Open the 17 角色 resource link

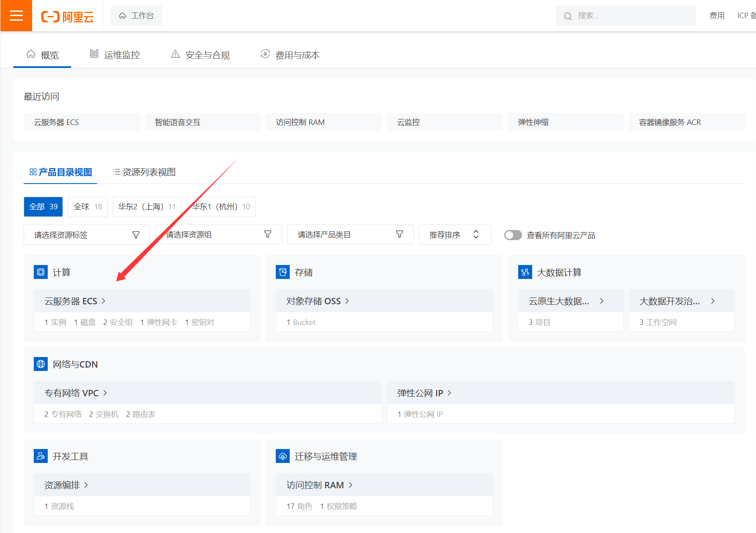(x=299, y=506)
